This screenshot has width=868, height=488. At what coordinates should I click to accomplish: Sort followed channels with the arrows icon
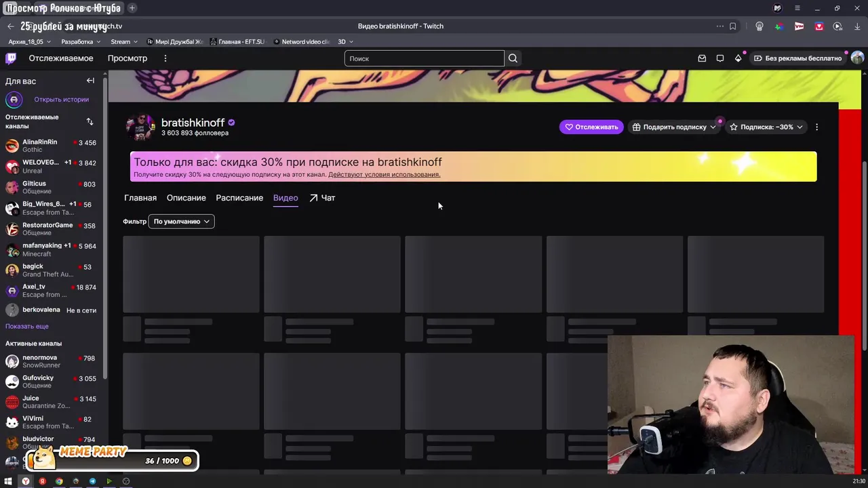(90, 121)
